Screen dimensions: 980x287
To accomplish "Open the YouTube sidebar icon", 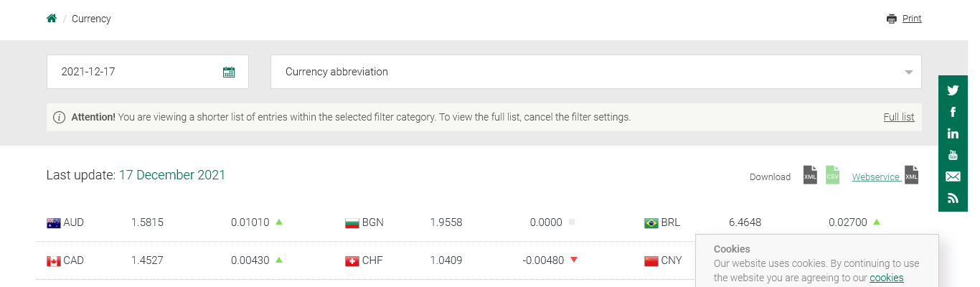I will [953, 155].
